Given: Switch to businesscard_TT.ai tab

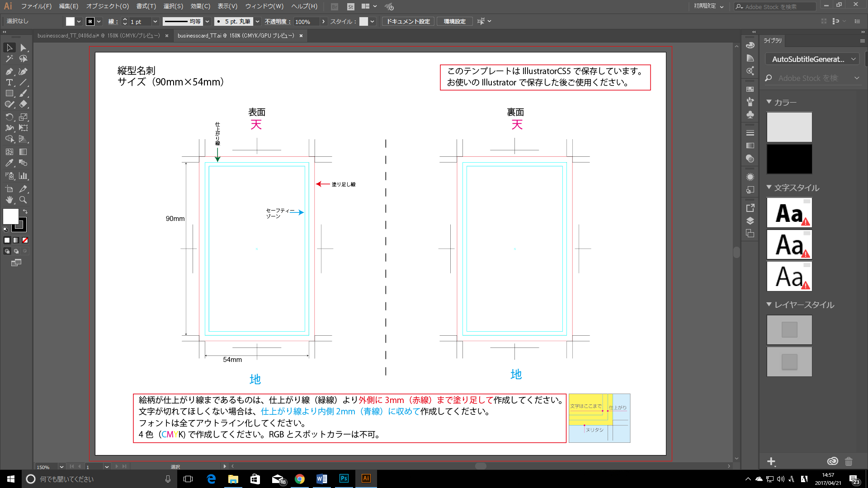Looking at the screenshot, I should tap(236, 35).
